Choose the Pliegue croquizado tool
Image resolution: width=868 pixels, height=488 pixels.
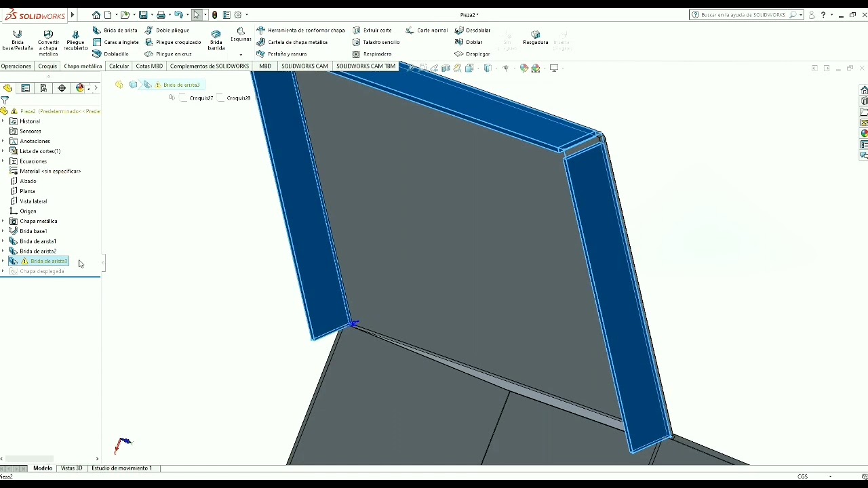[x=173, y=42]
